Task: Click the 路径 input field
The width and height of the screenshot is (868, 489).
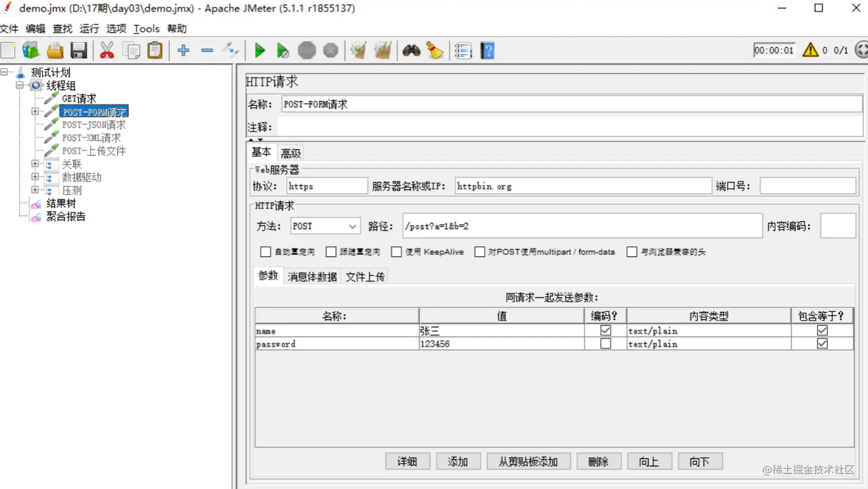Action: pos(582,226)
